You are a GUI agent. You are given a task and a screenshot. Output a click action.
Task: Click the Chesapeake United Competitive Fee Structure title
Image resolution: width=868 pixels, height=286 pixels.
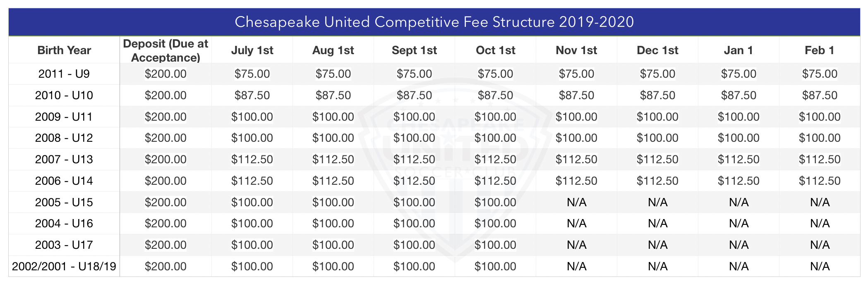click(x=434, y=22)
